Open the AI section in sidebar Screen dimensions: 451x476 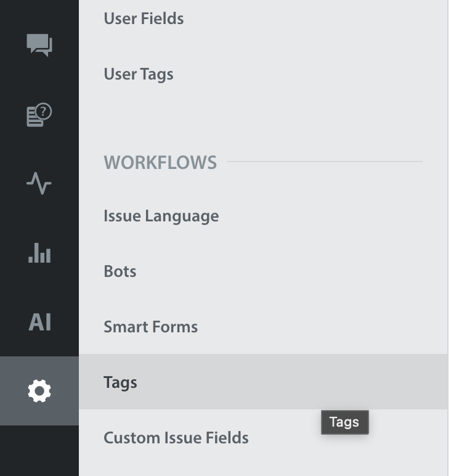click(x=39, y=322)
